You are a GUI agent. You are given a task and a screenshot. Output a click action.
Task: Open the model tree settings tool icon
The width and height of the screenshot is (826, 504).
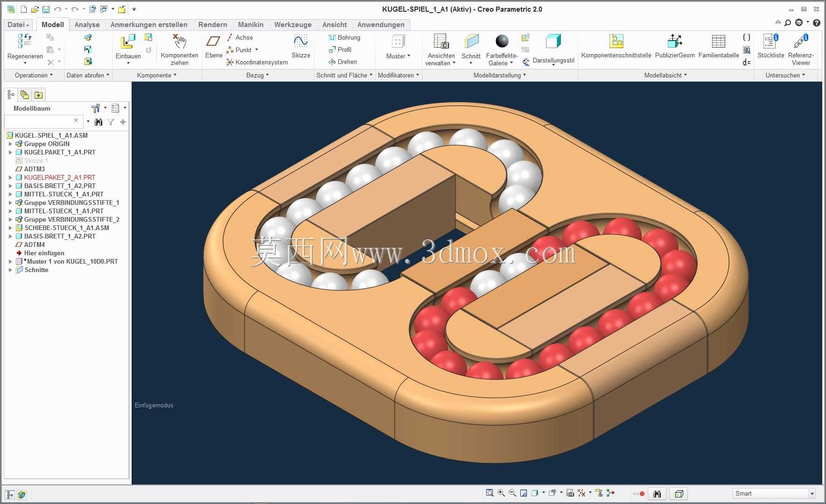(x=96, y=108)
